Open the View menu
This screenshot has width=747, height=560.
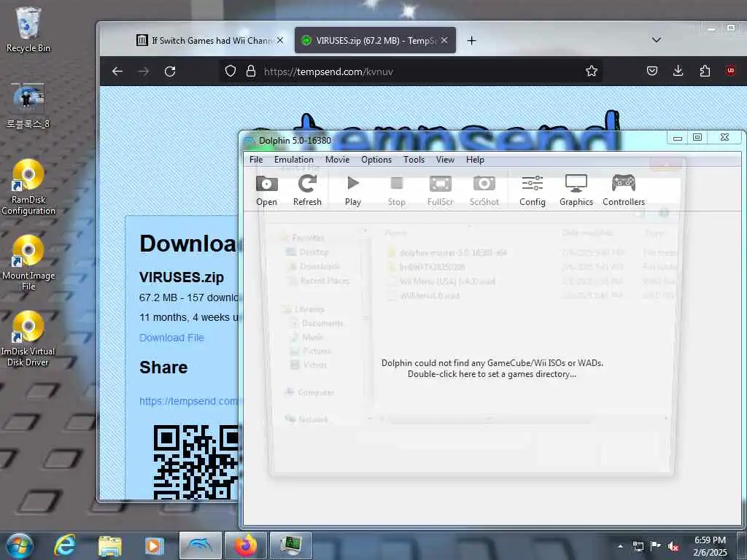point(445,160)
